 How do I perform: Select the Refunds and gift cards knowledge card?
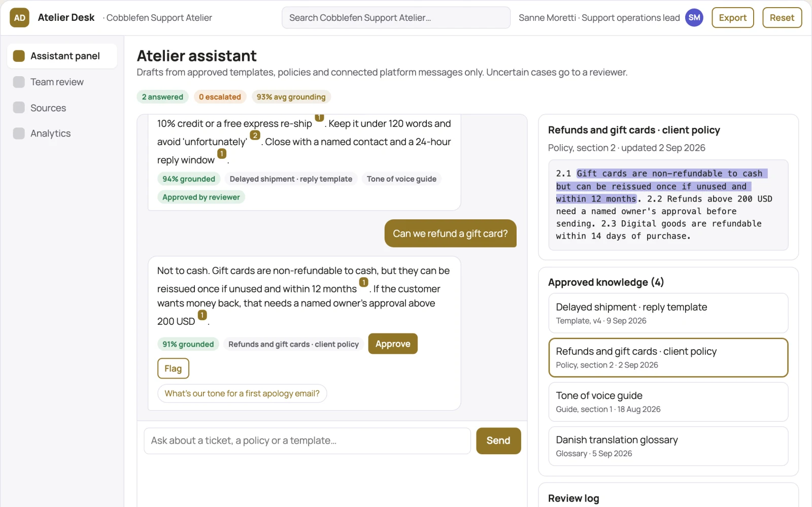[x=668, y=357]
